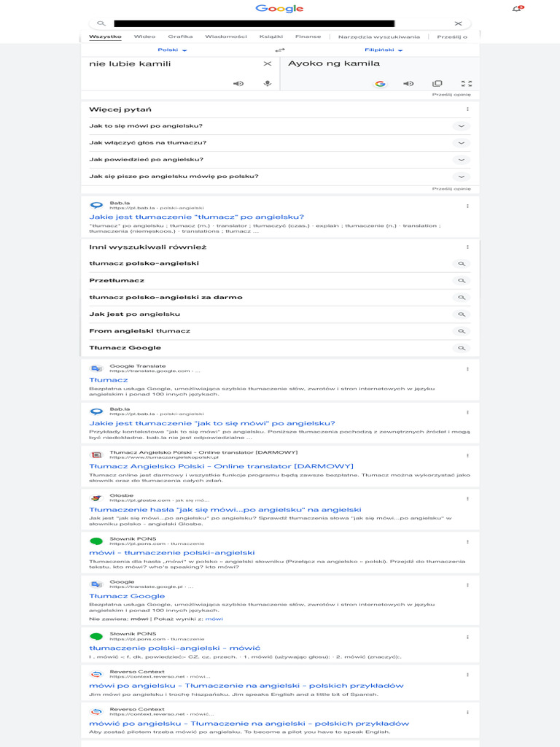Copy the translated text
Viewport: 560px width, 747px height.
click(x=437, y=84)
